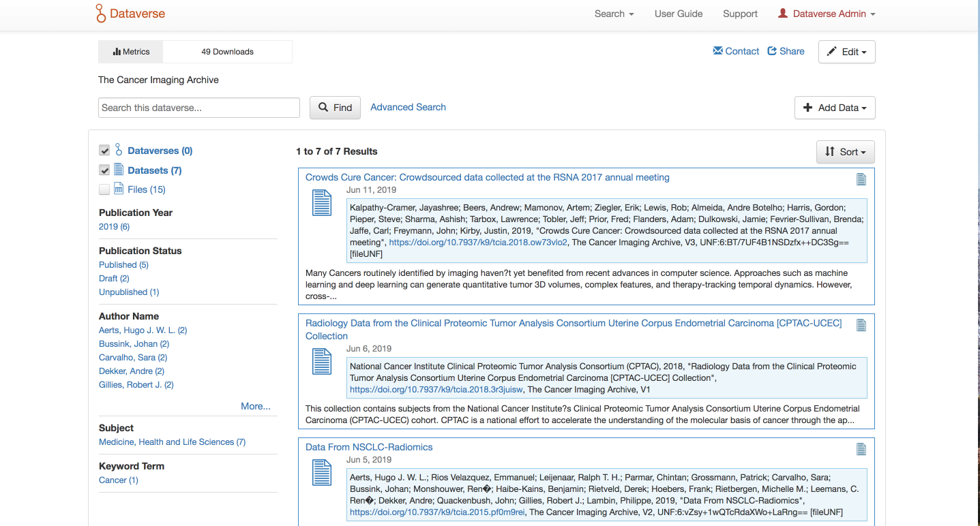The image size is (980, 526).
Task: Filter by Publication Year 2019
Action: (114, 226)
